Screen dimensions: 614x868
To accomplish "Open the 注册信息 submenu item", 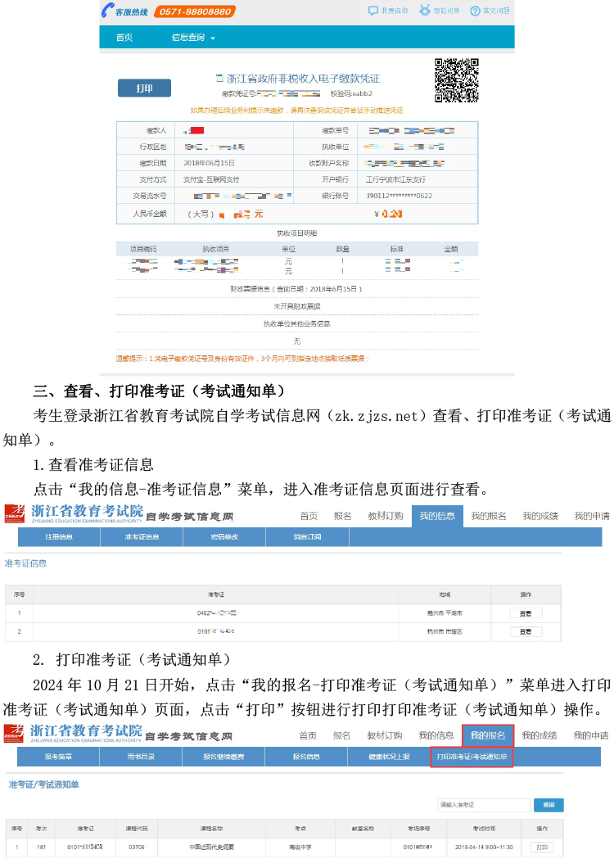I will point(59,537).
